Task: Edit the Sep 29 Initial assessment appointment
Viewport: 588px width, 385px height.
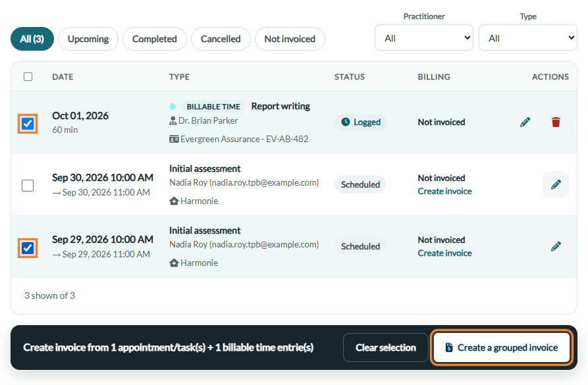Action: point(556,246)
